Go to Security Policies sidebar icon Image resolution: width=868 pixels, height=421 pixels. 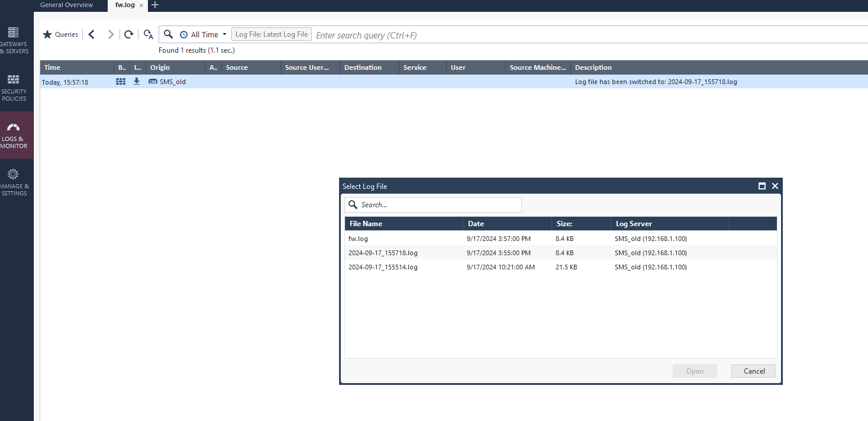tap(13, 79)
